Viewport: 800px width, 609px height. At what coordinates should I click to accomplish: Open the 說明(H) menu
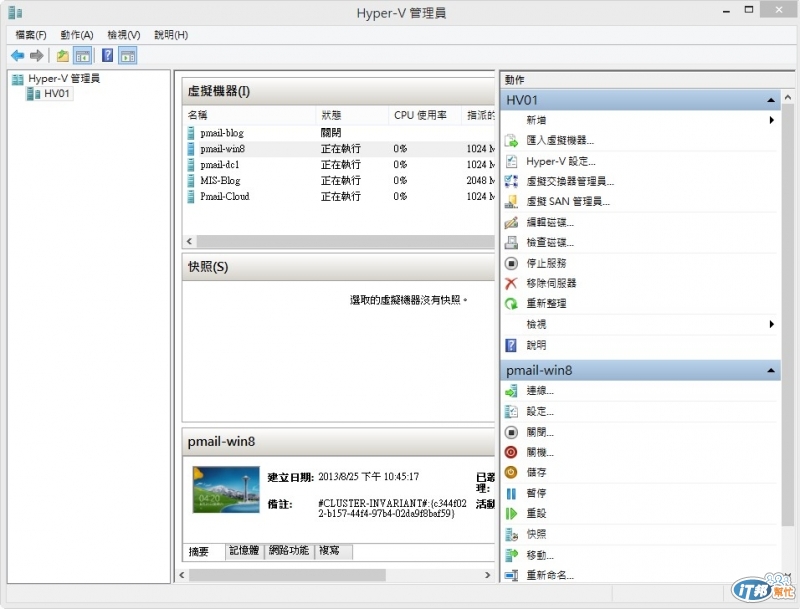pyautogui.click(x=171, y=35)
